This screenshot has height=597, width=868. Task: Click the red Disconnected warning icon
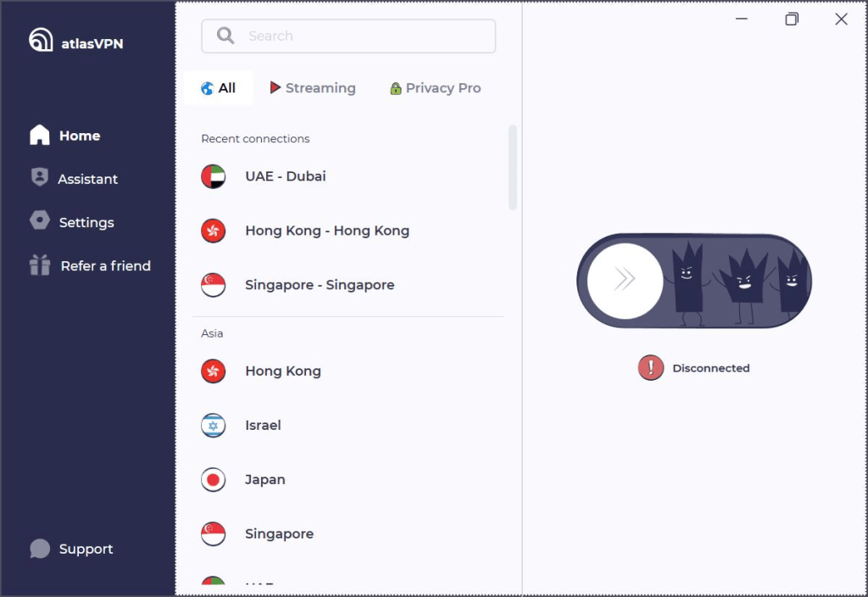650,368
